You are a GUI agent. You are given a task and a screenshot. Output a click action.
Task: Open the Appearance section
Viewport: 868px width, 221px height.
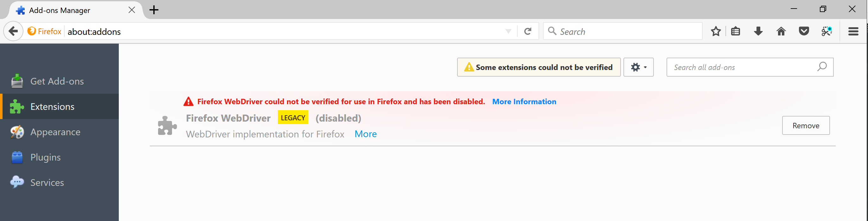click(x=55, y=132)
